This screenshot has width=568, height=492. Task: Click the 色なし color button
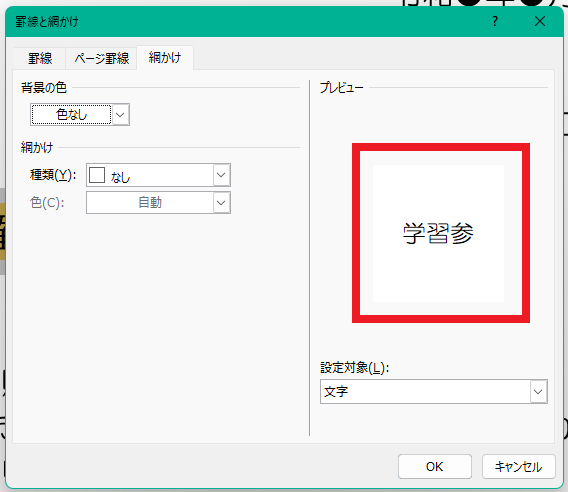(71, 115)
